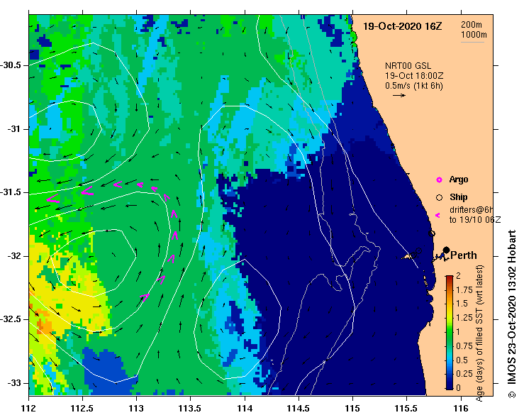Click the colorbar tick label '1.75'

click(x=464, y=290)
